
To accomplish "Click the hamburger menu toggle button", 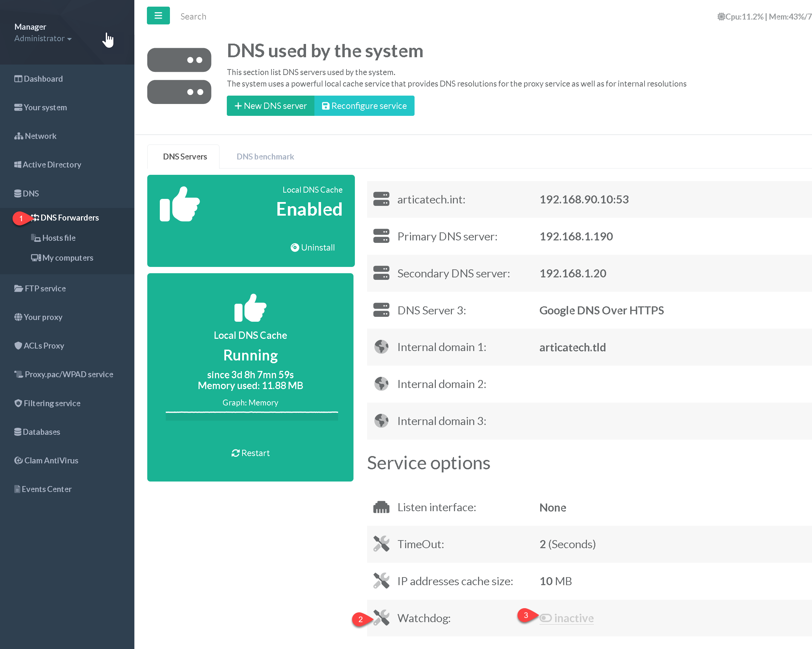I will pyautogui.click(x=158, y=16).
